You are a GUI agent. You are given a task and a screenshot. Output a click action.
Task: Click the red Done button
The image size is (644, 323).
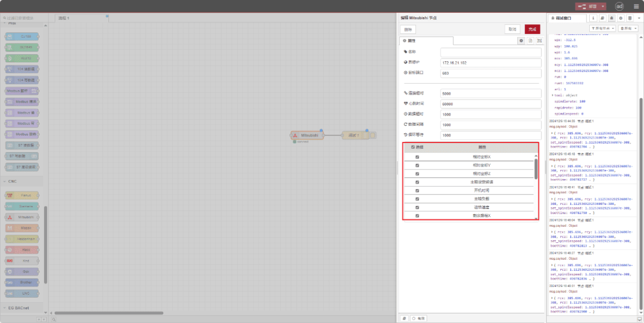pos(532,29)
